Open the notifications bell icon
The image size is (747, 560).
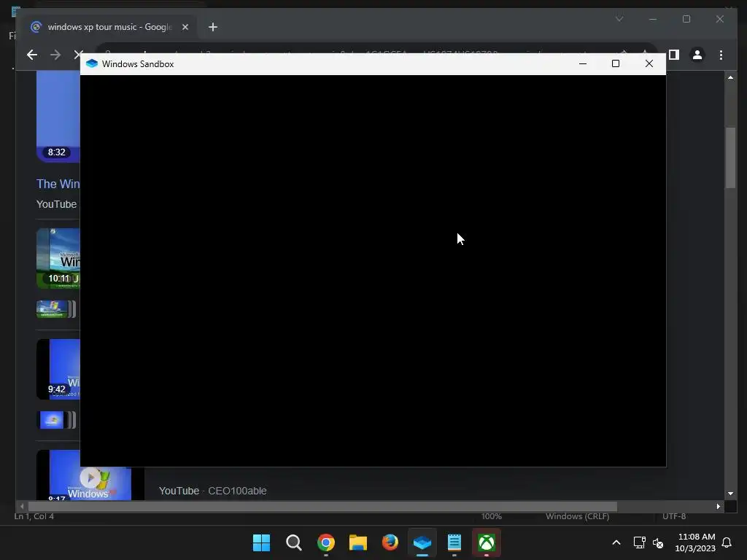point(727,542)
